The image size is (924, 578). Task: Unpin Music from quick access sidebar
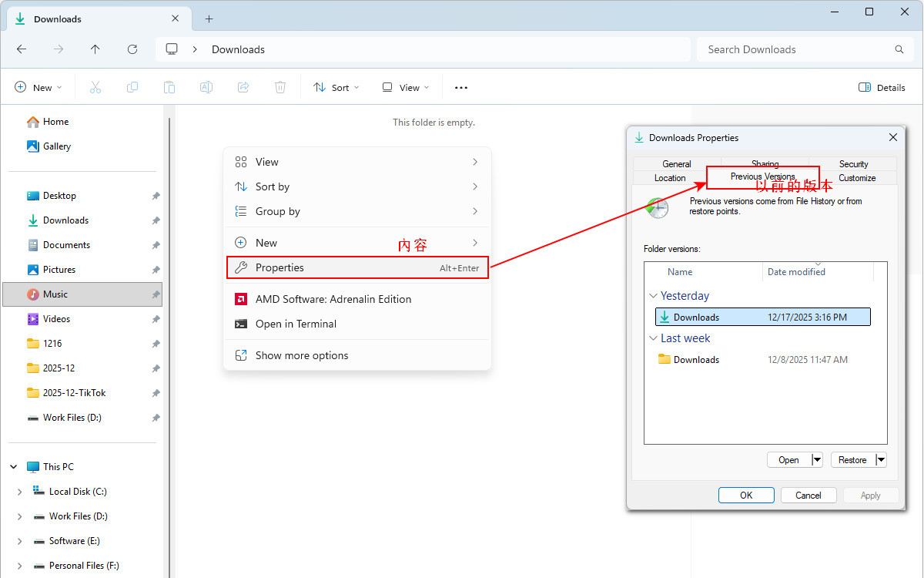tap(156, 294)
